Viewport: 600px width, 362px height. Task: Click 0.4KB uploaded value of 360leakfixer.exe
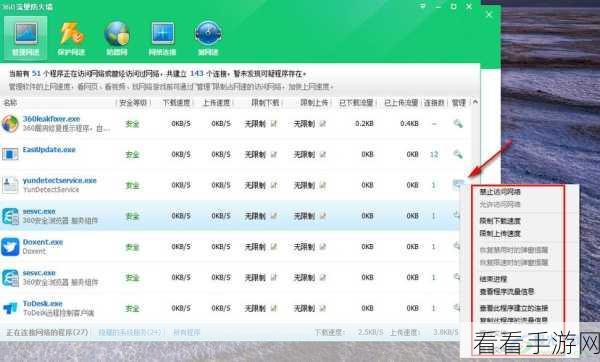click(409, 124)
